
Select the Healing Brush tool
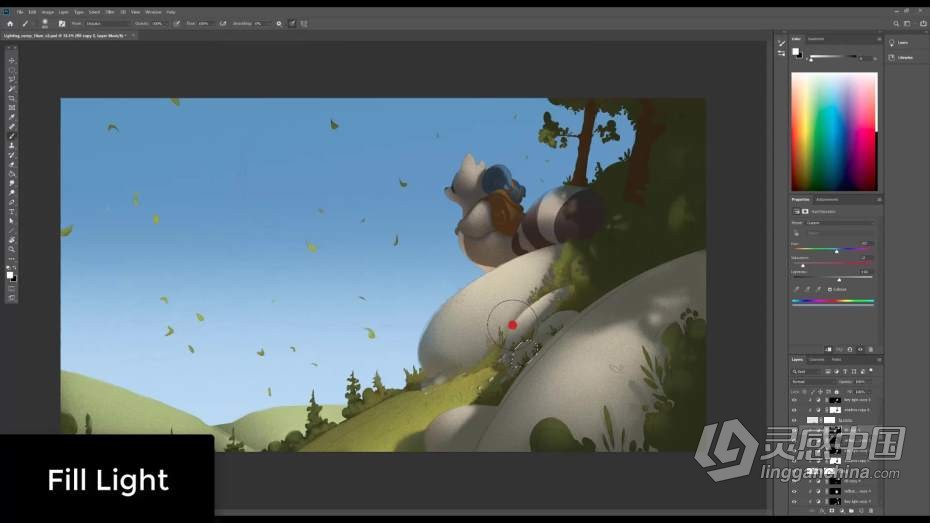pos(12,127)
